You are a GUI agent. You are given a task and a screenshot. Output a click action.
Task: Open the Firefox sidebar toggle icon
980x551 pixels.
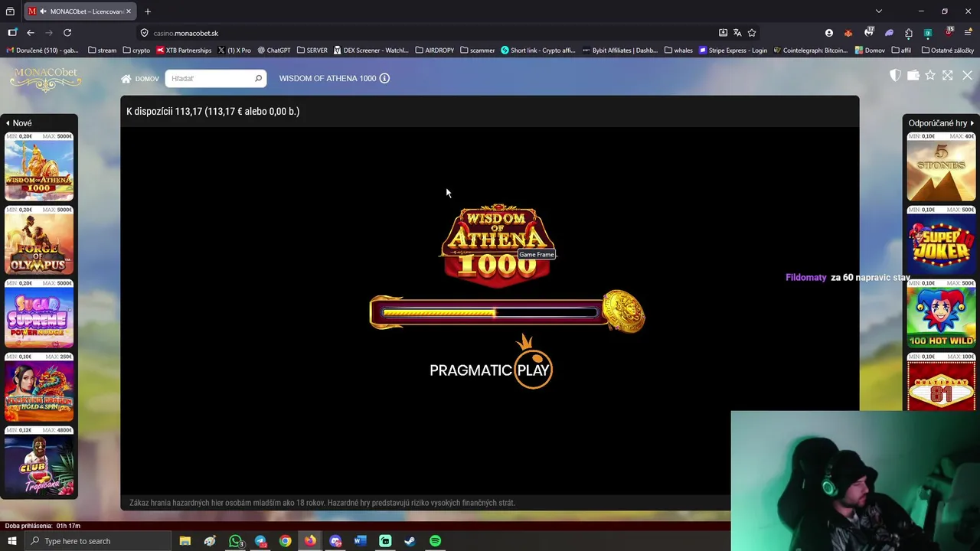coord(12,33)
